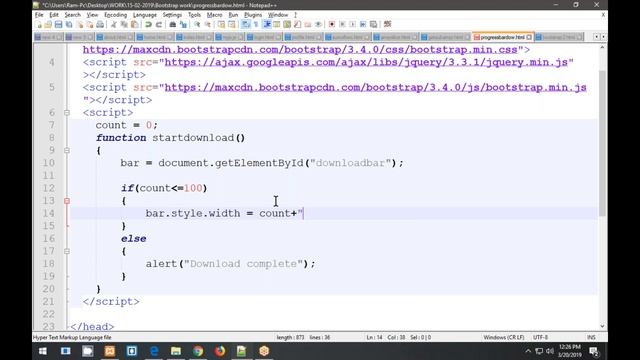Open Find with the binoculars icon
This screenshot has height=360, width=640.
coord(173,24)
